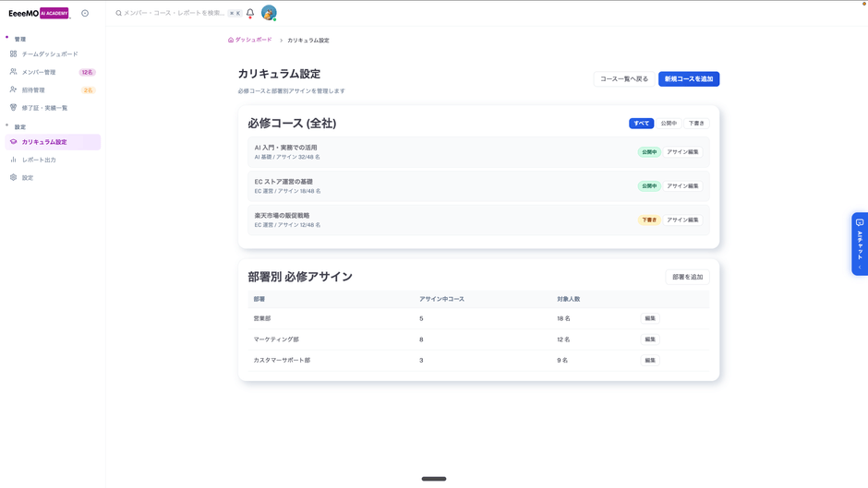Screen dimensions: 868x488
Task: Click 18 名 target count cell
Action: (x=563, y=318)
